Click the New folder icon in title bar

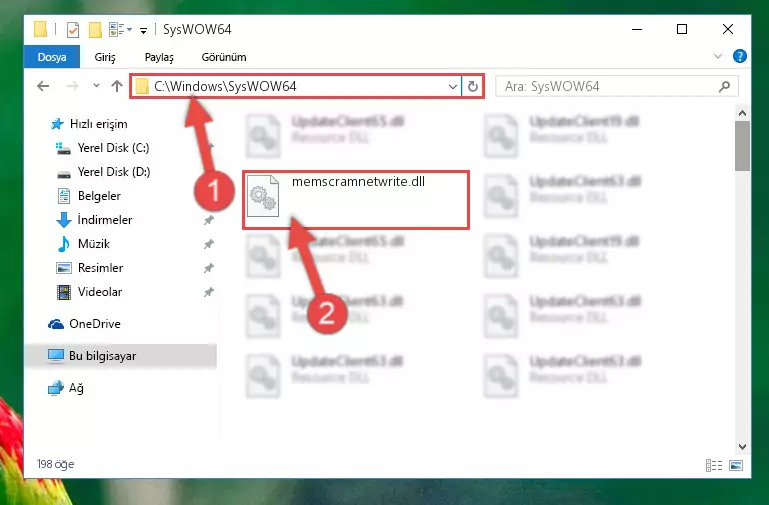pos(95,29)
